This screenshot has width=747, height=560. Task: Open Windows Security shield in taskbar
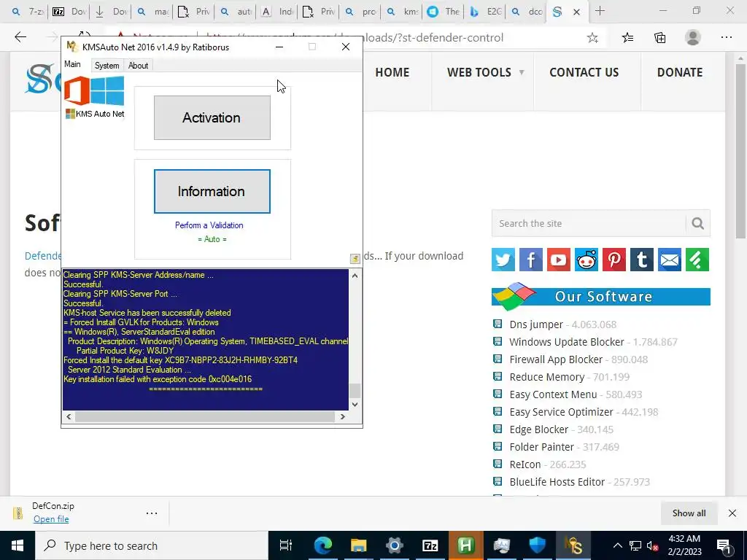(x=538, y=545)
